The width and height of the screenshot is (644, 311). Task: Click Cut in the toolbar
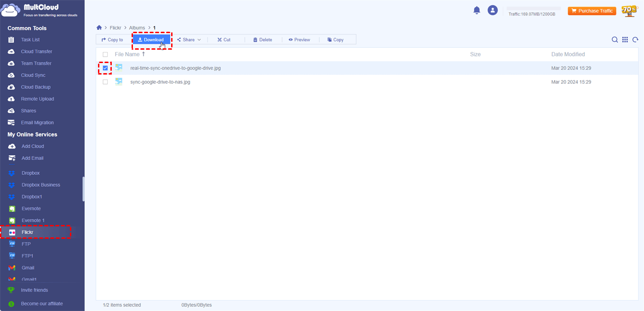pos(224,40)
